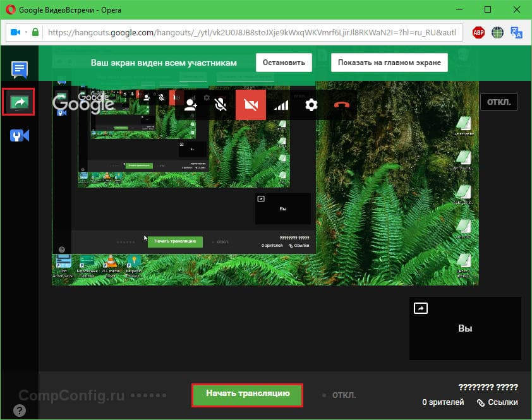The height and width of the screenshot is (420, 532).
Task: Click the green security padlock icon
Action: pyautogui.click(x=35, y=32)
